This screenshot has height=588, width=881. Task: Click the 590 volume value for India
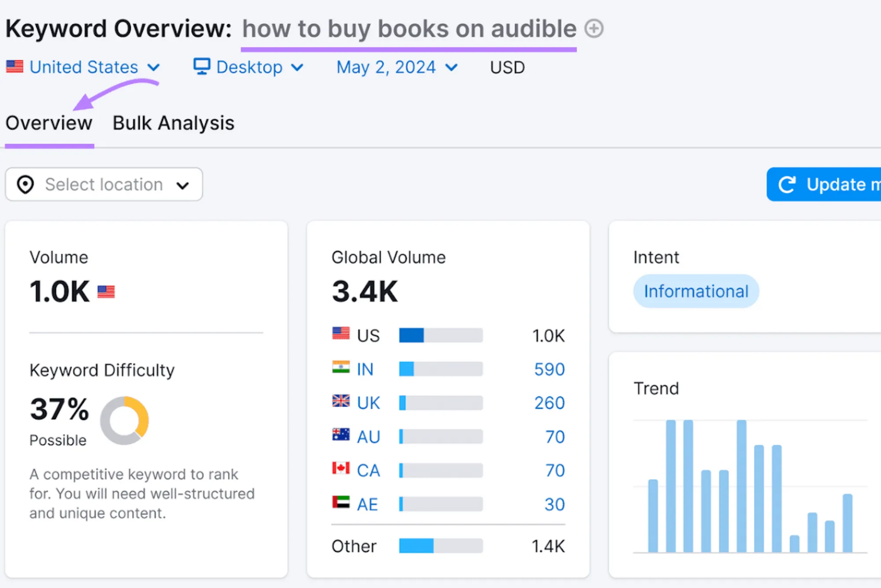[x=549, y=369]
